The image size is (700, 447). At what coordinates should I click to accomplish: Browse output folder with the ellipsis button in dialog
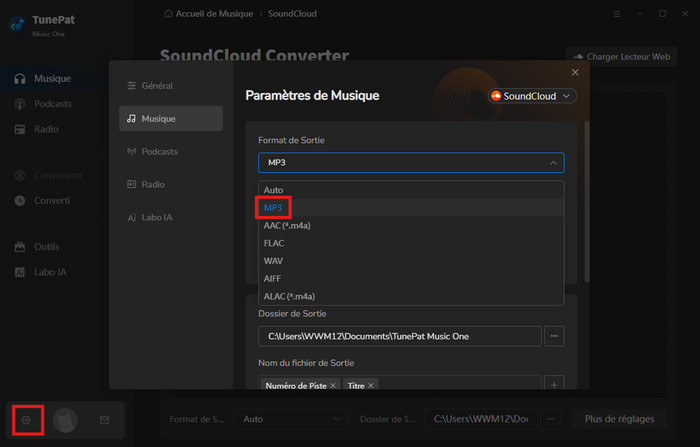point(554,336)
